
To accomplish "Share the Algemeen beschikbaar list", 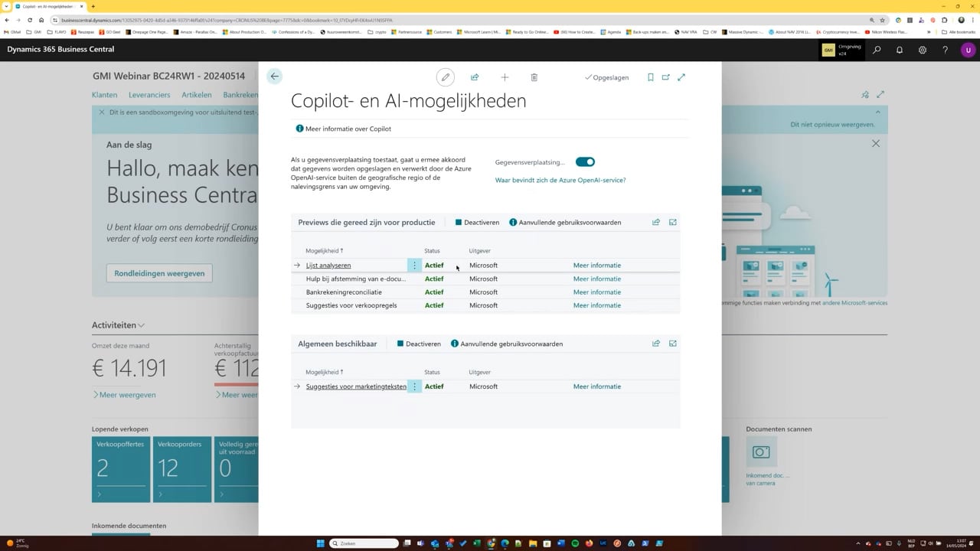I will pyautogui.click(x=656, y=344).
